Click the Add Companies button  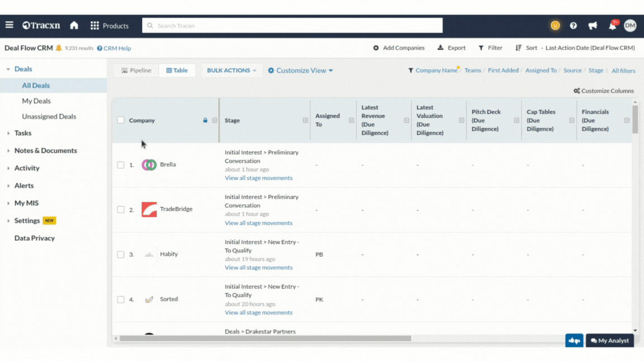(x=399, y=48)
